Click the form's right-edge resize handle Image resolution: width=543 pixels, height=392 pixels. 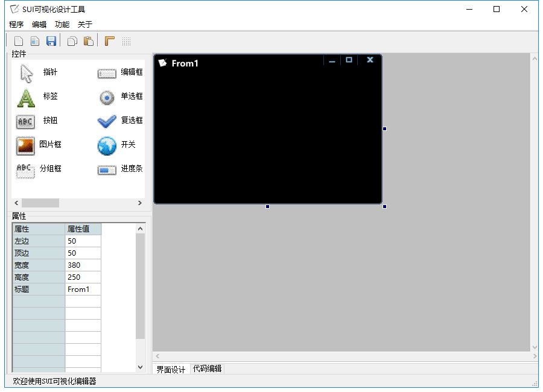(x=384, y=129)
